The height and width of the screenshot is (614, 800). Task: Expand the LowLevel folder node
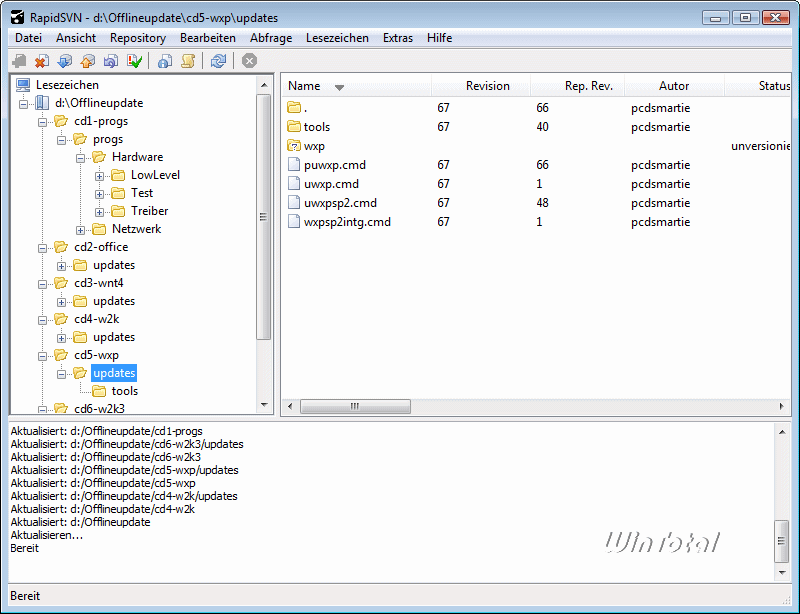pyautogui.click(x=100, y=176)
